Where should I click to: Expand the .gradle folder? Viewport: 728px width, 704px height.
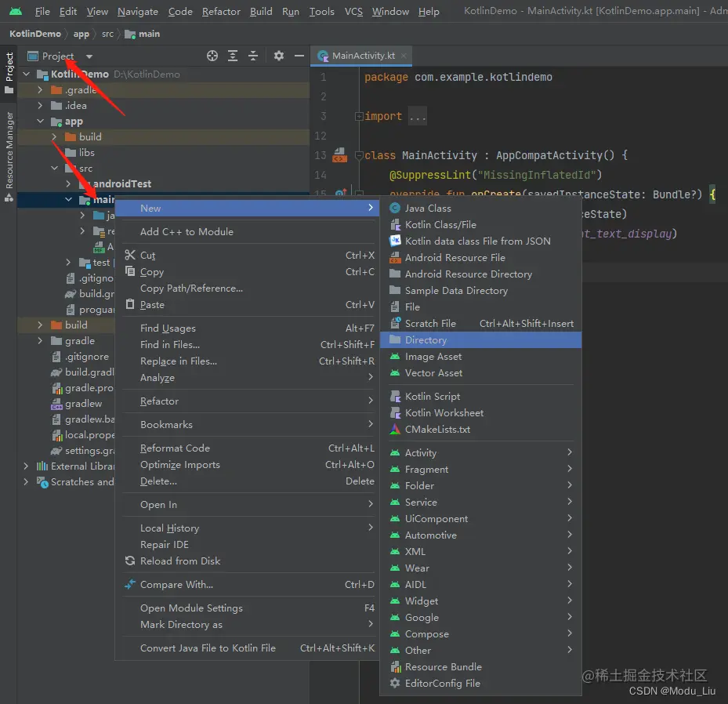click(x=40, y=90)
